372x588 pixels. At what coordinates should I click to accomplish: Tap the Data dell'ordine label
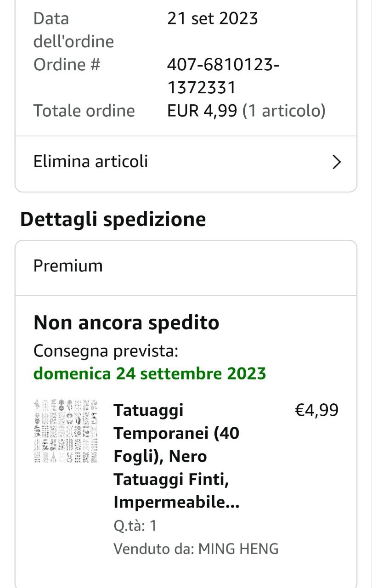[73, 30]
